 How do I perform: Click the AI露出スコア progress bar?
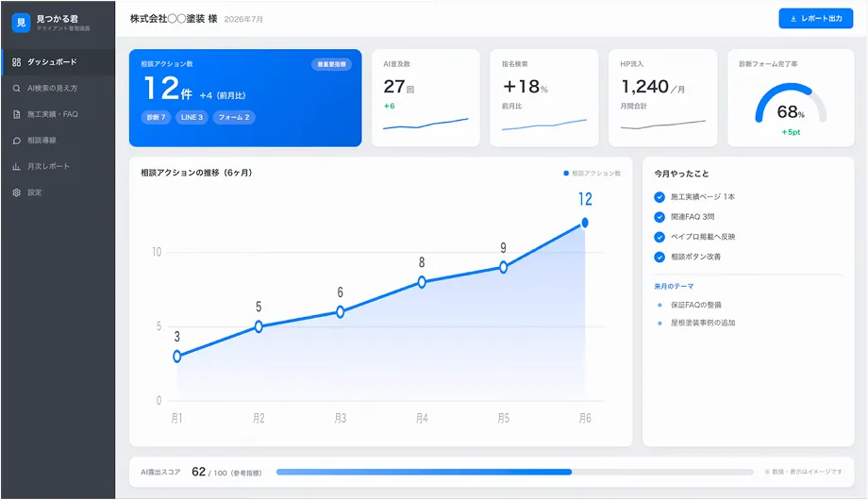(x=515, y=473)
